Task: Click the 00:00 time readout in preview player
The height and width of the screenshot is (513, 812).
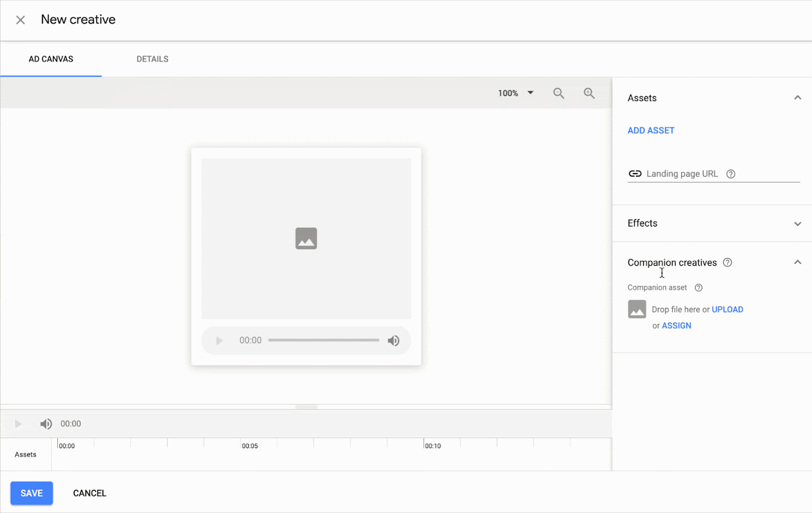Action: [x=250, y=340]
